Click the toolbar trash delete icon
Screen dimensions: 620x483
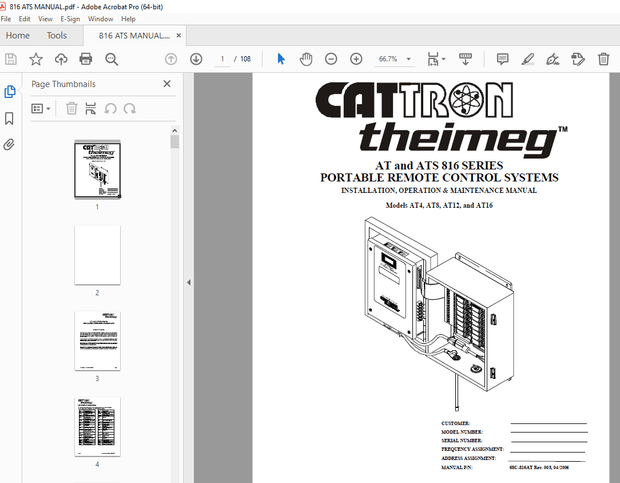(x=603, y=59)
